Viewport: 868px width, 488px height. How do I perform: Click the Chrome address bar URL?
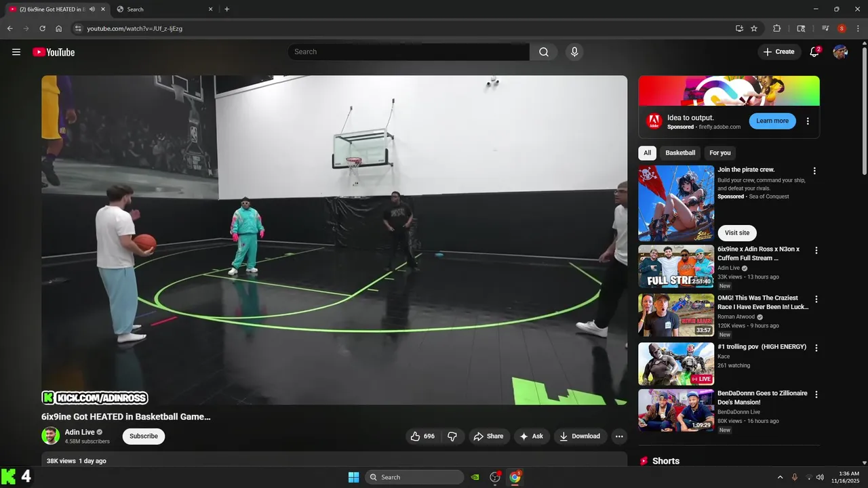coord(134,28)
